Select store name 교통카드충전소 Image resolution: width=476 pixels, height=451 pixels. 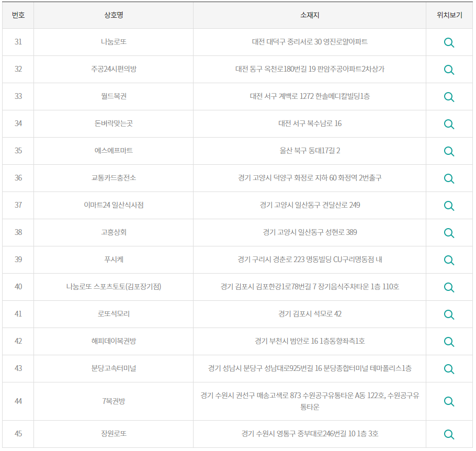click(x=114, y=178)
